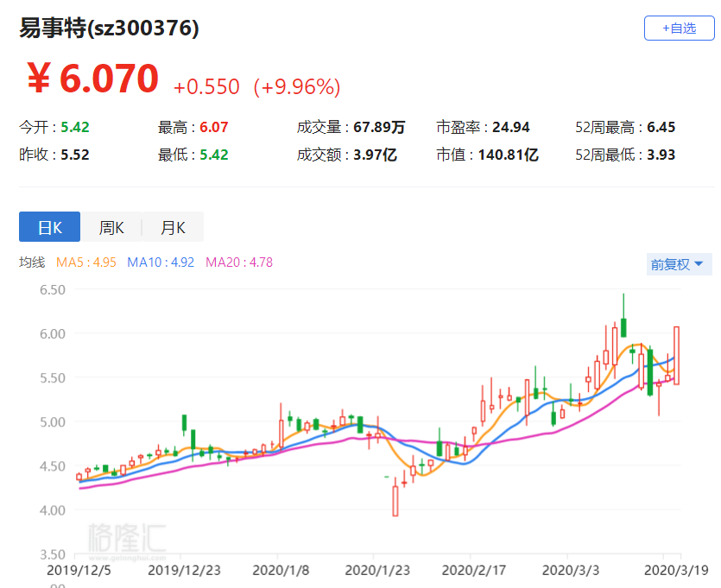Toggle the MA20 moving average legend

(x=239, y=262)
